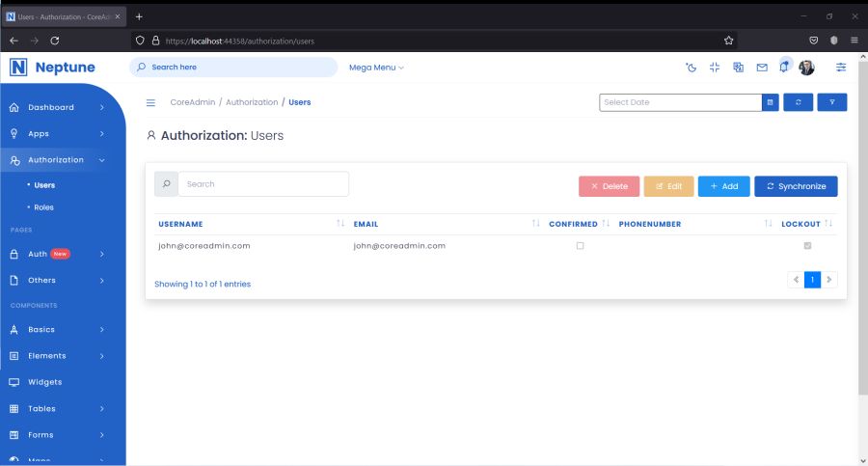Image resolution: width=868 pixels, height=466 pixels.
Task: Click the Auth lock icon in sidebar
Action: pos(14,254)
